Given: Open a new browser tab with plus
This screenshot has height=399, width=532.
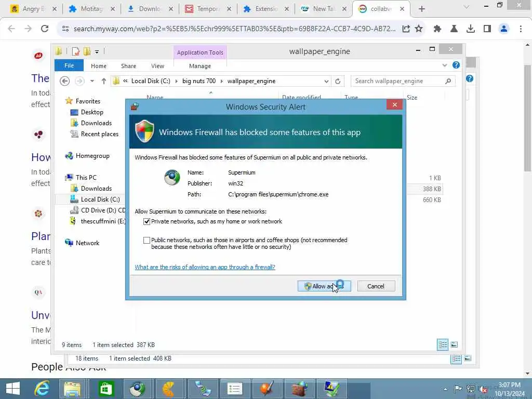Looking at the screenshot, I should (x=422, y=9).
